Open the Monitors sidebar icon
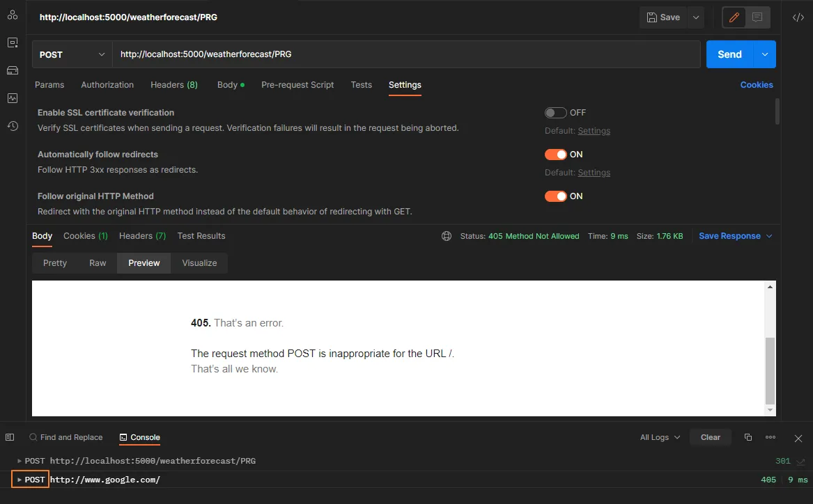This screenshot has height=504, width=813. click(x=13, y=98)
